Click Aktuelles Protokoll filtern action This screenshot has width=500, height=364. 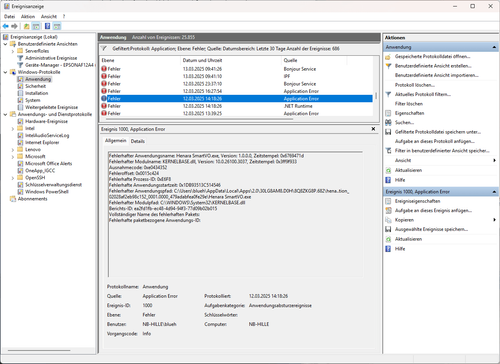coord(423,94)
